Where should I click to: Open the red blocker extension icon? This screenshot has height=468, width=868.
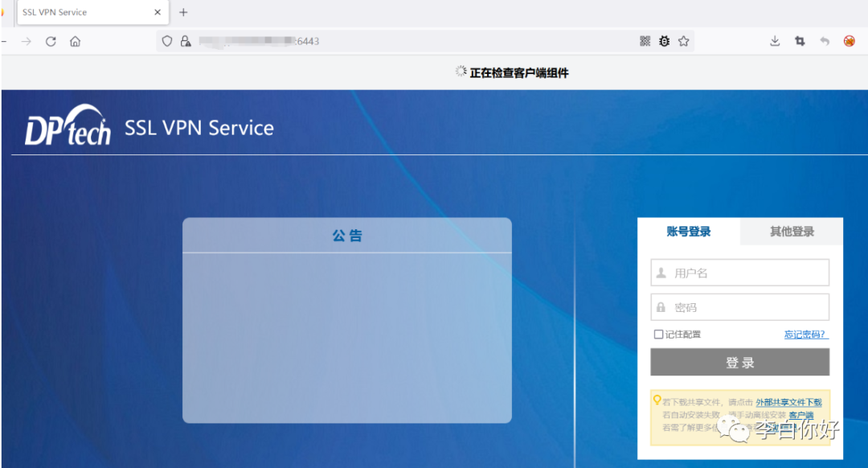point(850,41)
